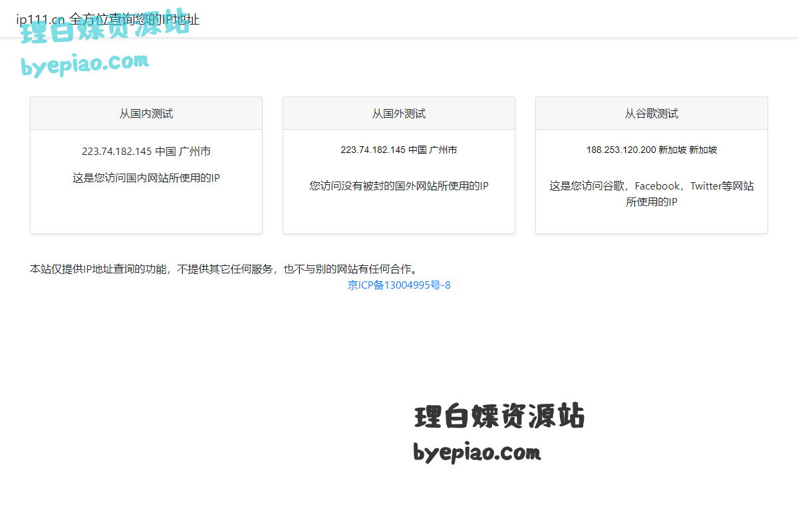This screenshot has height=532, width=798.
Task: Click the 从国外测试 card header
Action: (x=399, y=114)
